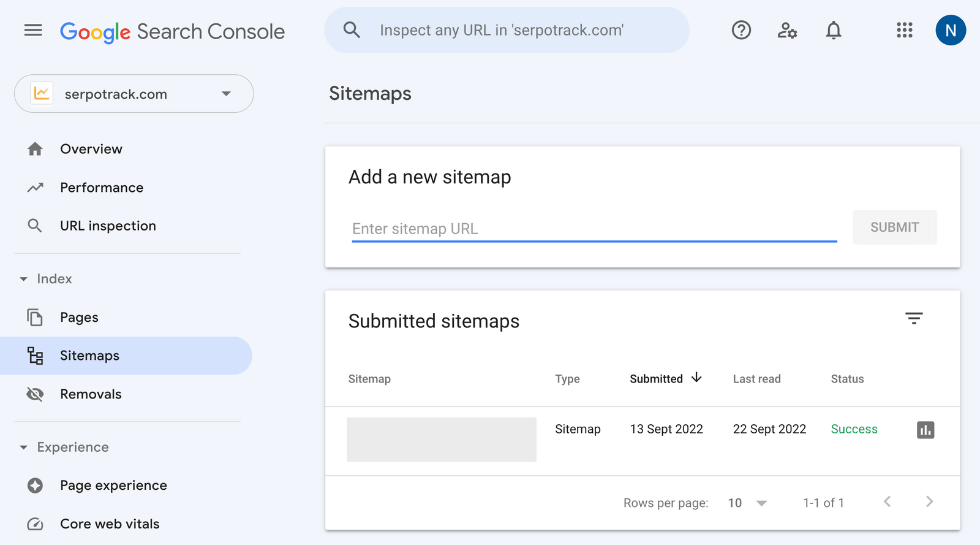The width and height of the screenshot is (980, 545).
Task: Click the URL inspection magnifier icon
Action: click(x=35, y=226)
